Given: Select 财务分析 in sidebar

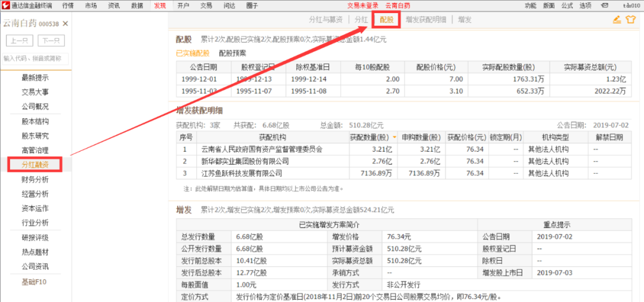Looking at the screenshot, I should click(x=35, y=179).
